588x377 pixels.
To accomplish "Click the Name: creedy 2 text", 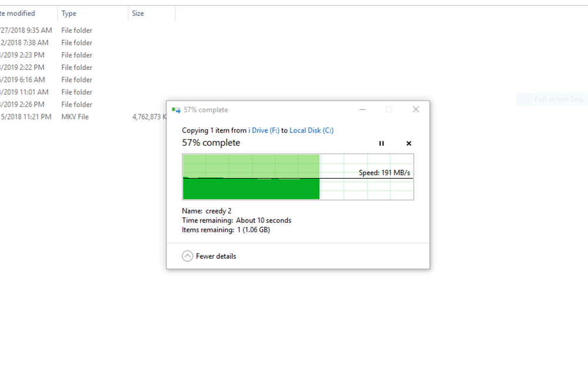I will (x=206, y=211).
